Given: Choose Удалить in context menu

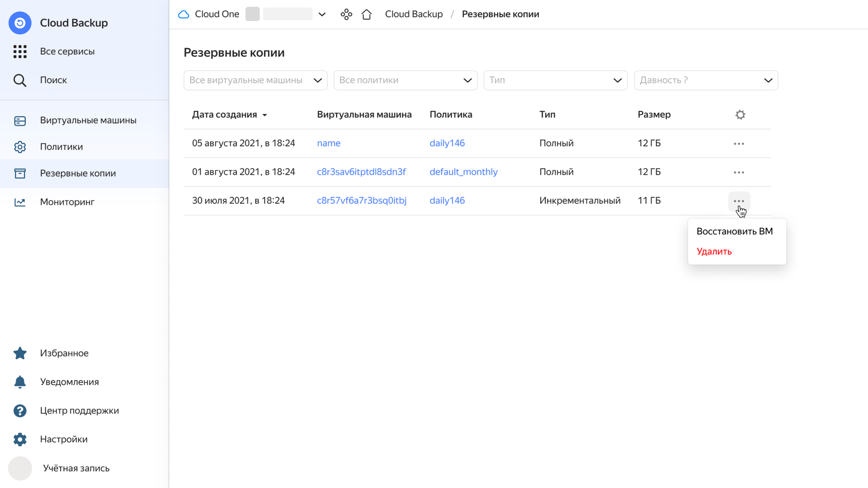Looking at the screenshot, I should (714, 251).
